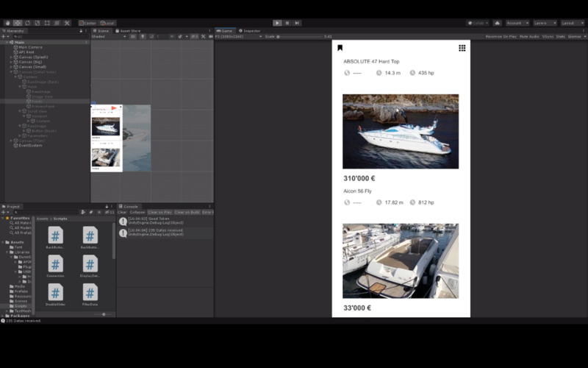Click the bookmark icon in the game view
The height and width of the screenshot is (368, 588).
coord(340,48)
